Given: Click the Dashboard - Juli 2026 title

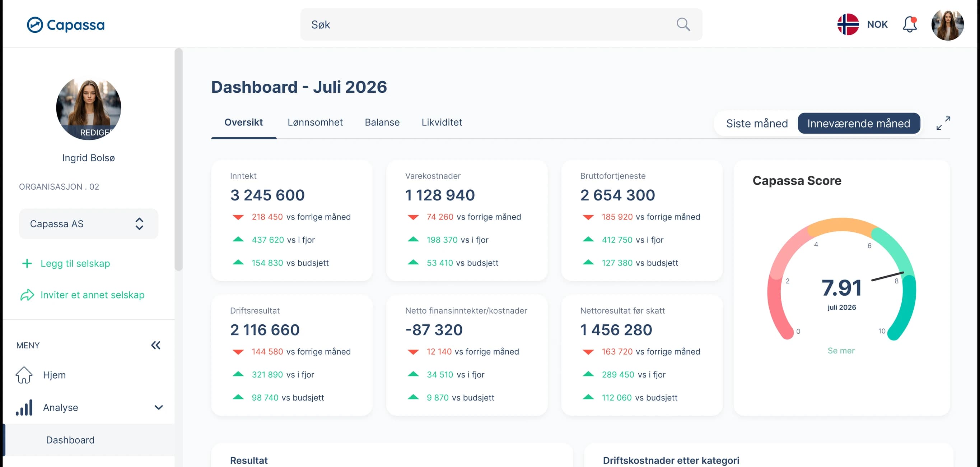Looking at the screenshot, I should point(299,87).
